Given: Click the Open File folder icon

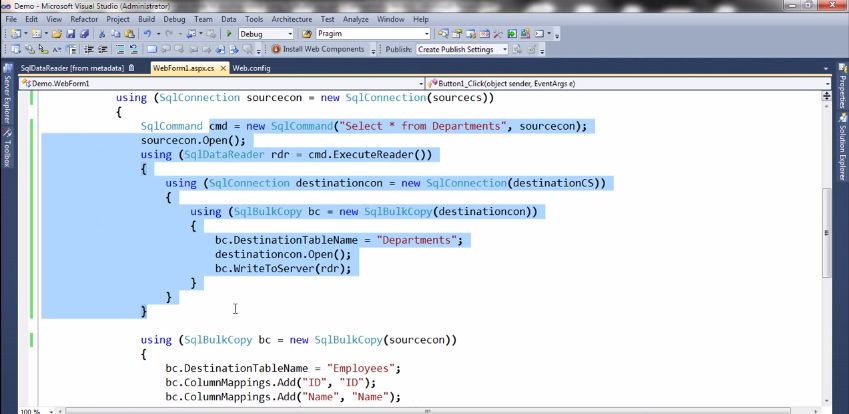Looking at the screenshot, I should 57,34.
